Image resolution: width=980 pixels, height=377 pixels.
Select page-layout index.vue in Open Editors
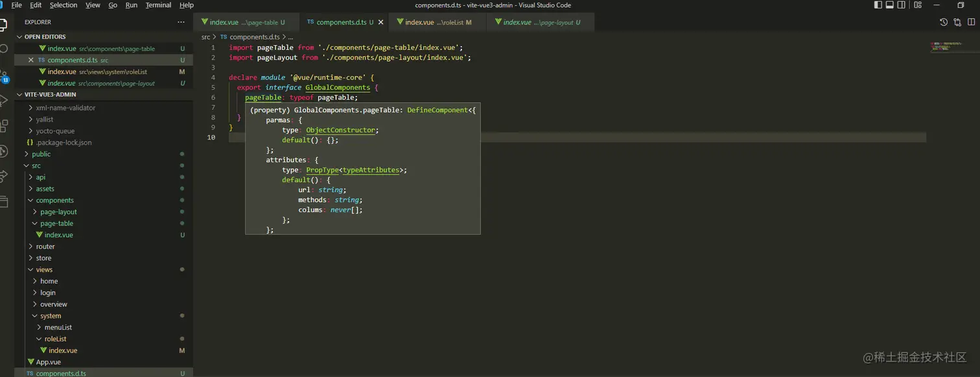[104, 83]
